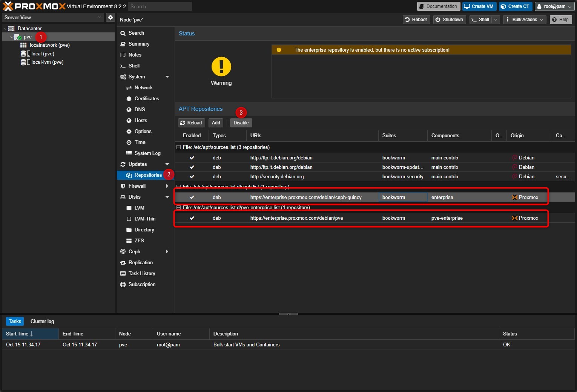The image size is (577, 392).
Task: Click the panel collapse handle above Tasks
Action: 288,314
